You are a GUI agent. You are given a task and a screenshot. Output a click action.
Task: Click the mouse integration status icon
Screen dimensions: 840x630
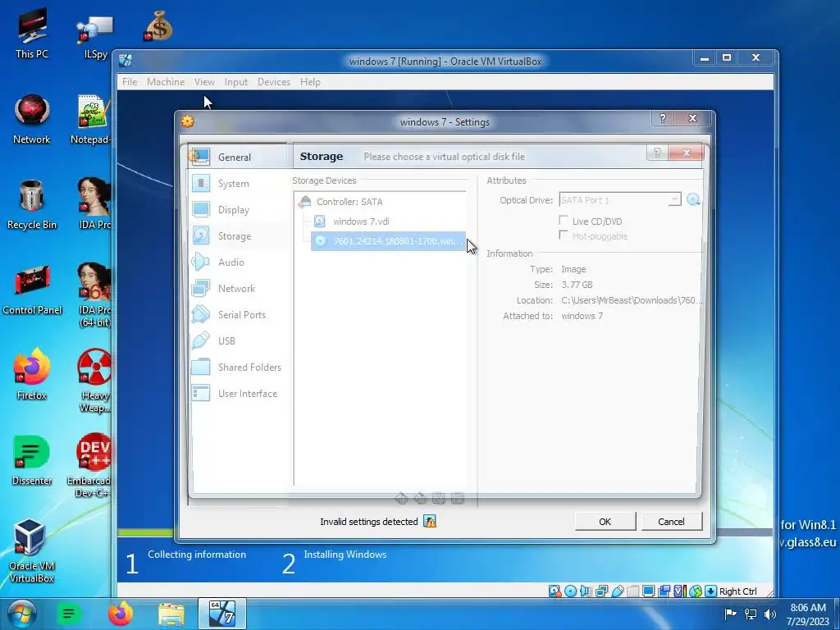pos(696,591)
